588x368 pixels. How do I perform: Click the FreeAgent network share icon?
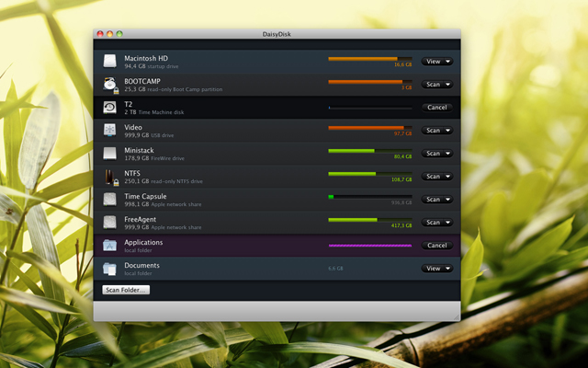(110, 223)
